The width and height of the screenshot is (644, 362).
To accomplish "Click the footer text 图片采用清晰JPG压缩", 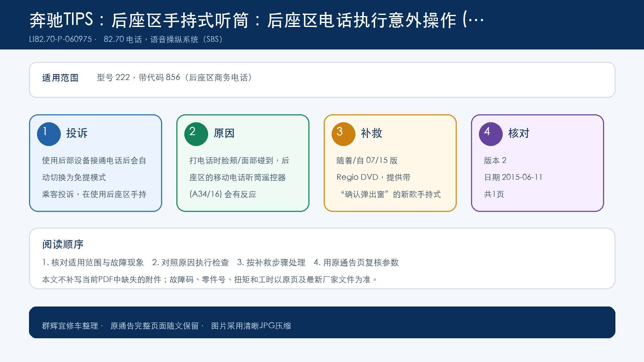I will pos(251,326).
